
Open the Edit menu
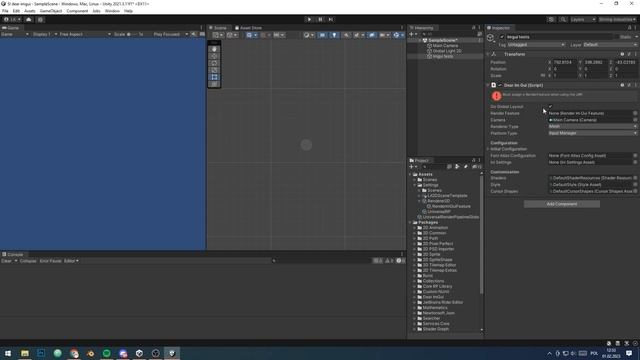16,11
